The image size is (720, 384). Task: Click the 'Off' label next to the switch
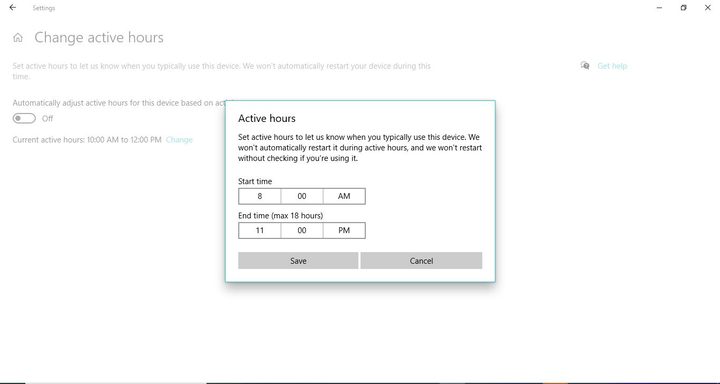pos(47,119)
